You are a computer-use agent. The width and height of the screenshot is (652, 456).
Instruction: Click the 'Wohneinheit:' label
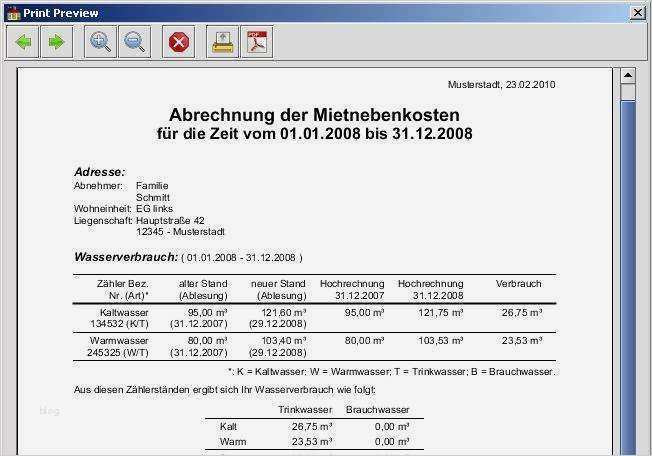(103, 209)
